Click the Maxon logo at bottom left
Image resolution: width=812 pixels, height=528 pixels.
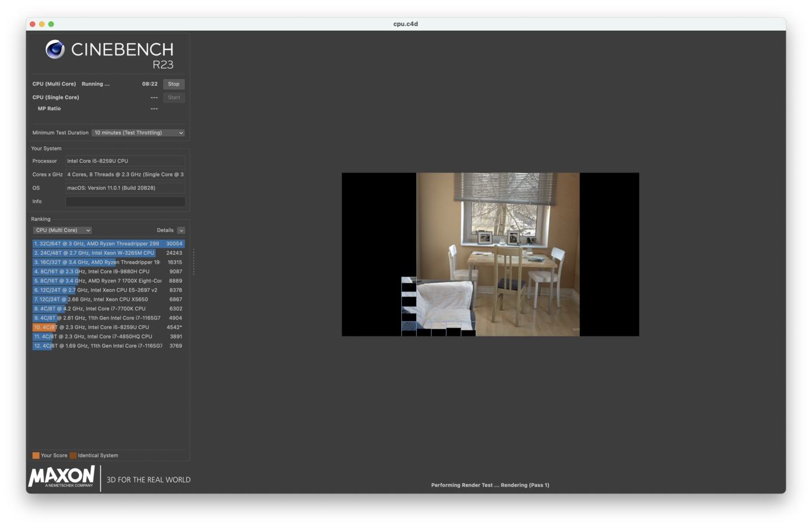point(61,477)
